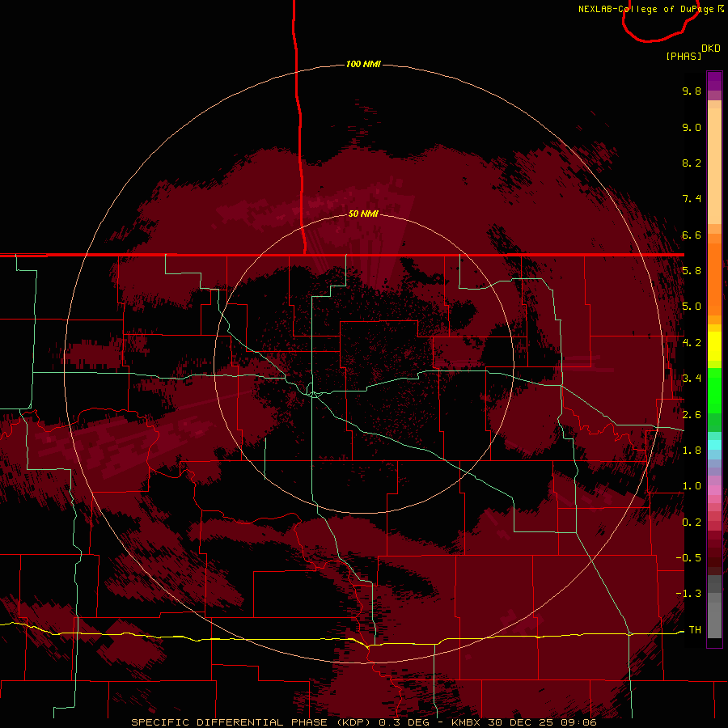Click the -0.5 scale value
Image resolution: width=728 pixels, height=728 pixels.
click(x=688, y=557)
